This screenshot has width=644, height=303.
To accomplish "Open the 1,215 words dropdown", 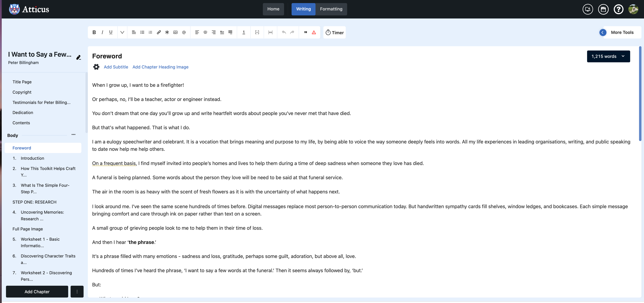I will point(608,56).
